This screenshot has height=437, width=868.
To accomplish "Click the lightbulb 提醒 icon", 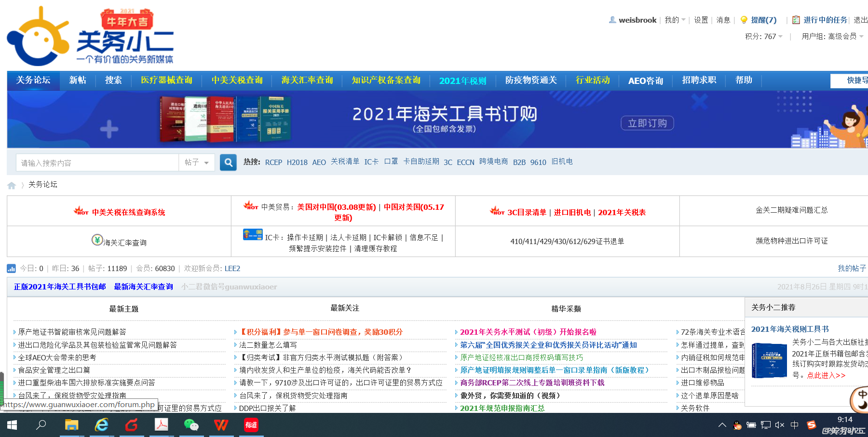I will (x=744, y=20).
